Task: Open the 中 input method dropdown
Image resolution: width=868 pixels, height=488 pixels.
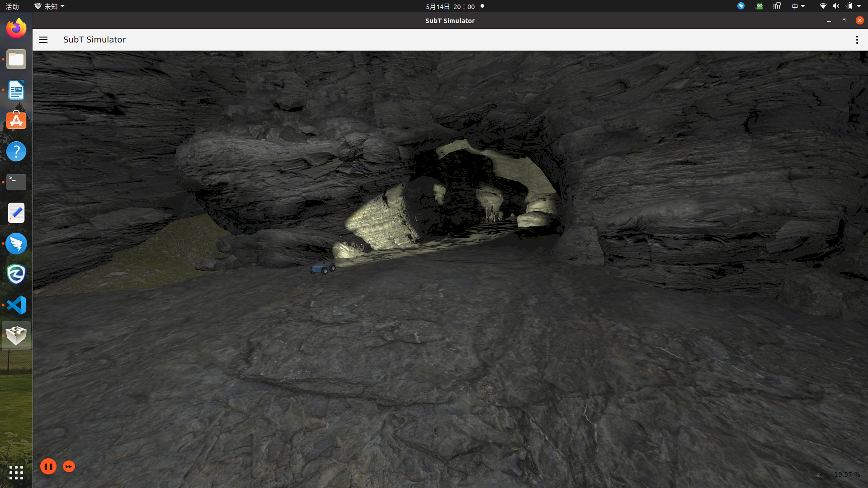Action: [798, 6]
